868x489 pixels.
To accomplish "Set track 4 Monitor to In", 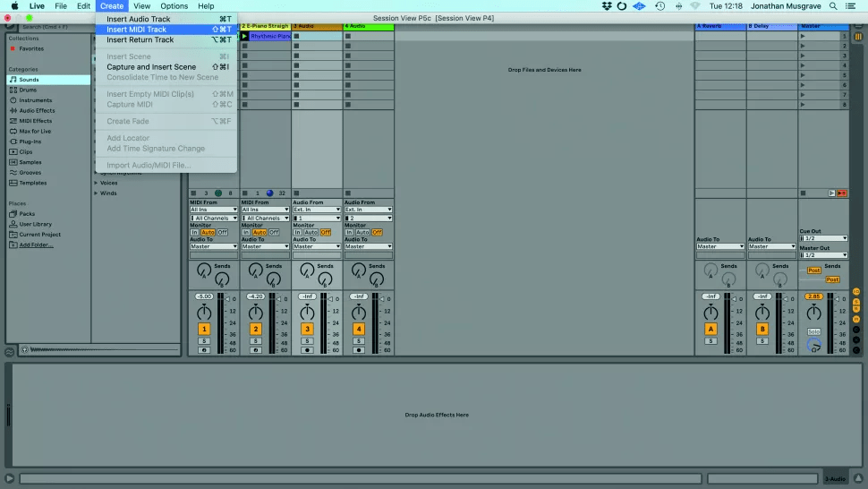I will 350,232.
